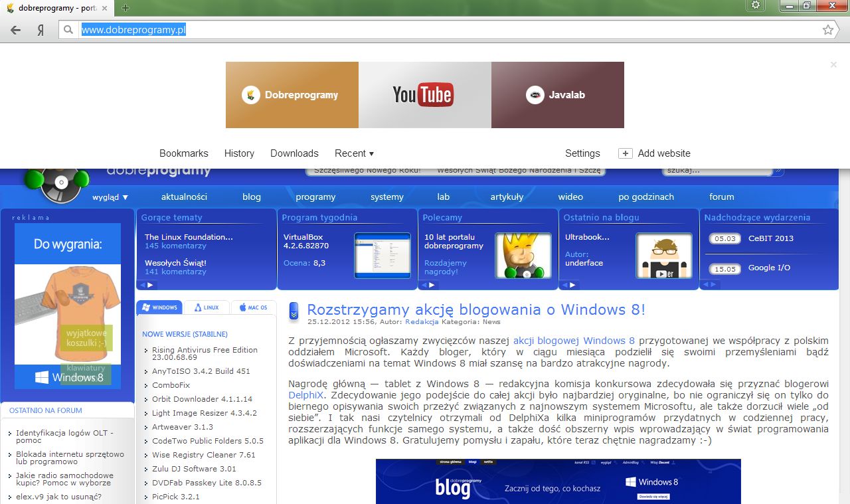Click the address bar URL field
This screenshot has height=504, width=850.
coord(438,30)
